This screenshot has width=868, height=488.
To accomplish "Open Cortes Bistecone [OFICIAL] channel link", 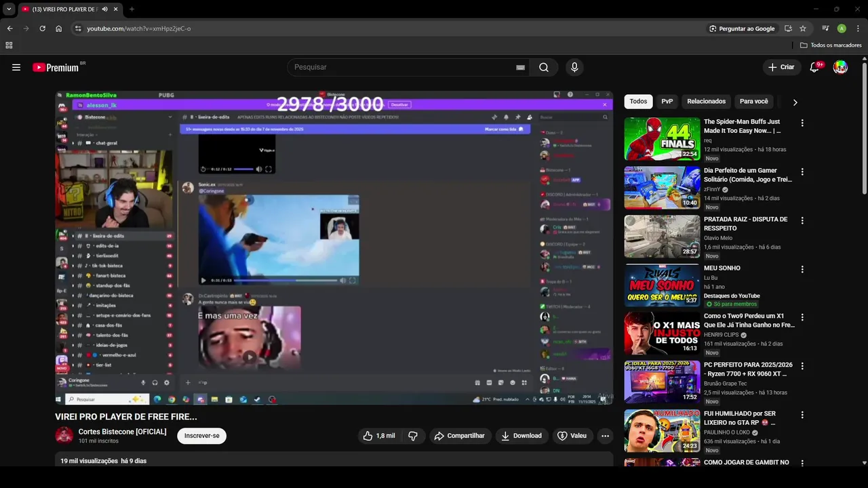I will (122, 432).
